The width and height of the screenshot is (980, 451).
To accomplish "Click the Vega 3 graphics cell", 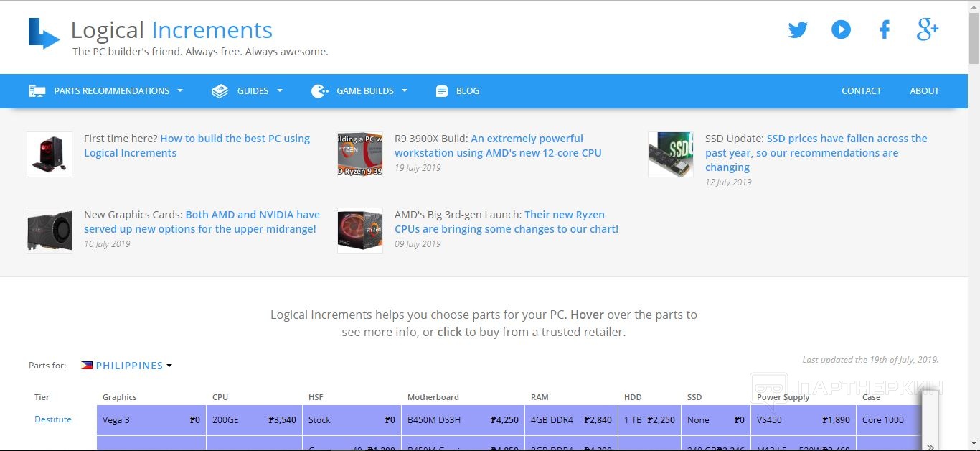I will [151, 420].
